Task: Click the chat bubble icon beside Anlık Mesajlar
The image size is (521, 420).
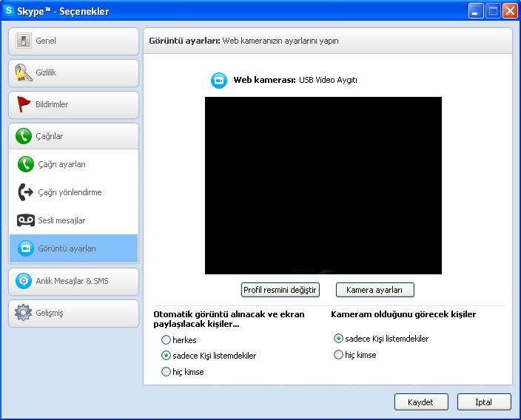Action: 24,281
